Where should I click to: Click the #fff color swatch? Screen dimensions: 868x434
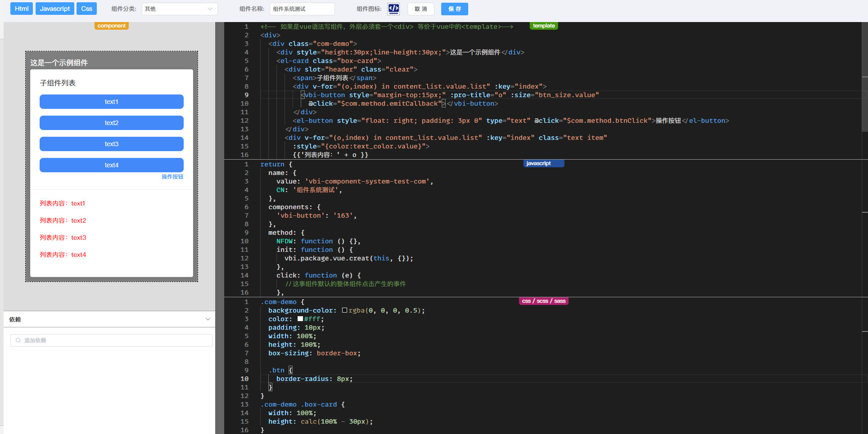point(300,319)
